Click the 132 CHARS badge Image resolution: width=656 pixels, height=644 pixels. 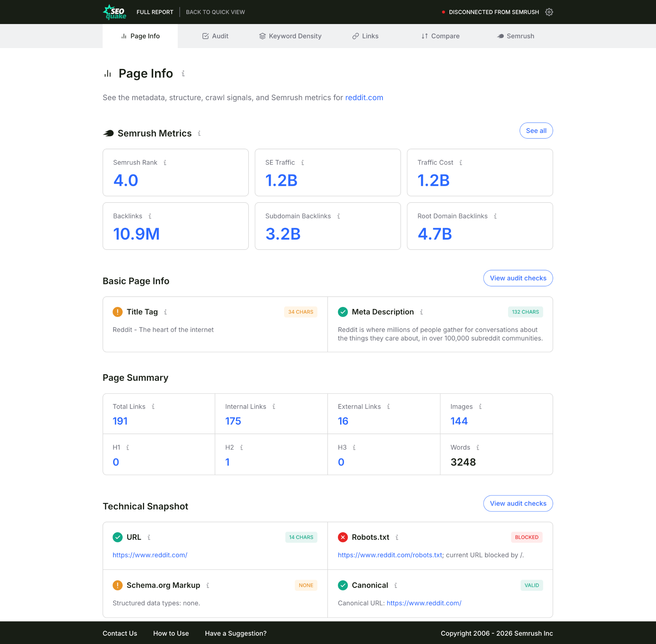(x=525, y=312)
